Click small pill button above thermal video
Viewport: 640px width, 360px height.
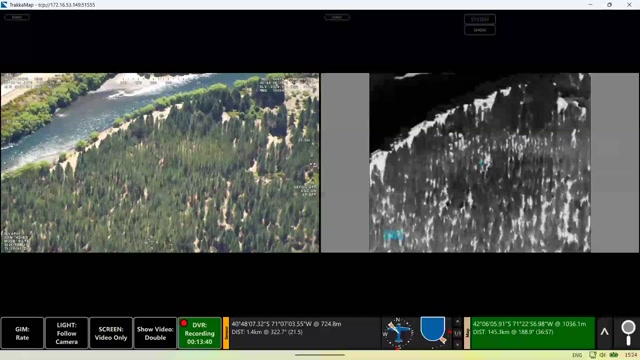(337, 17)
